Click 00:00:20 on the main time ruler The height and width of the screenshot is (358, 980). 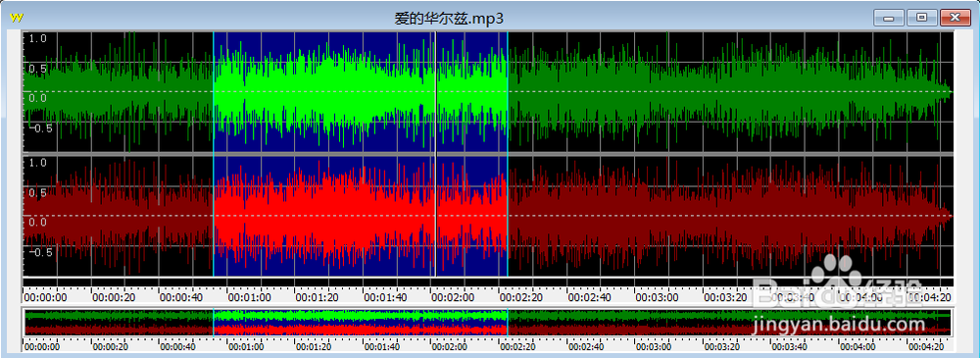[x=113, y=297]
